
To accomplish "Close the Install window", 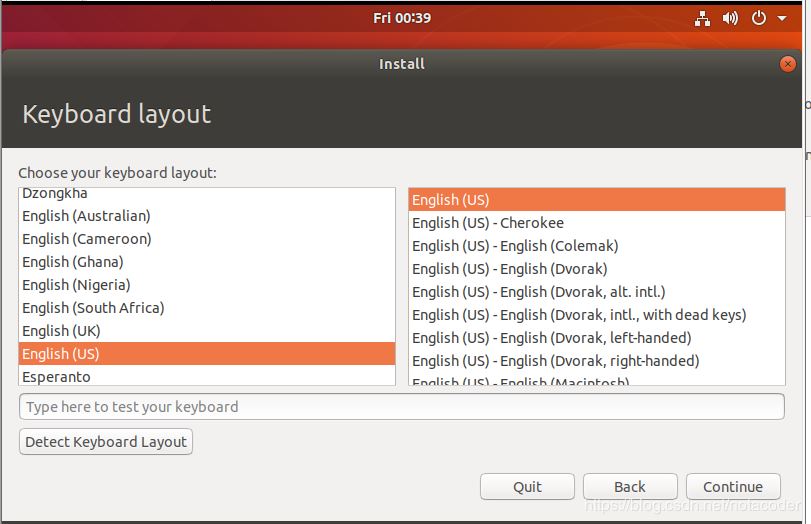I will (x=787, y=64).
